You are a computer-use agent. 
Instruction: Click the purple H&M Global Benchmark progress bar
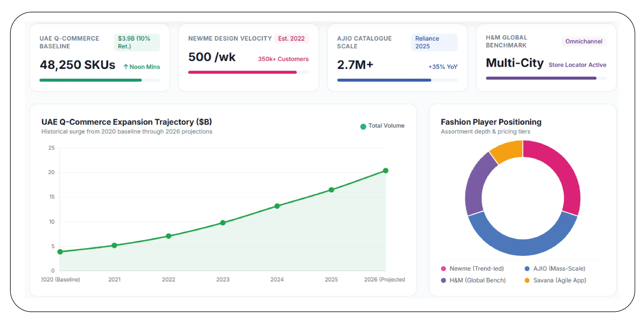click(x=546, y=78)
